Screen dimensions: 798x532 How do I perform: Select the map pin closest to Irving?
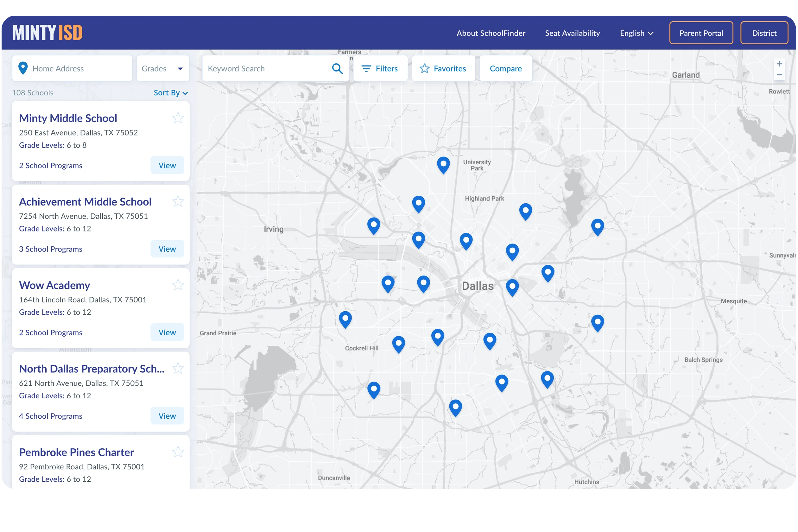click(374, 225)
